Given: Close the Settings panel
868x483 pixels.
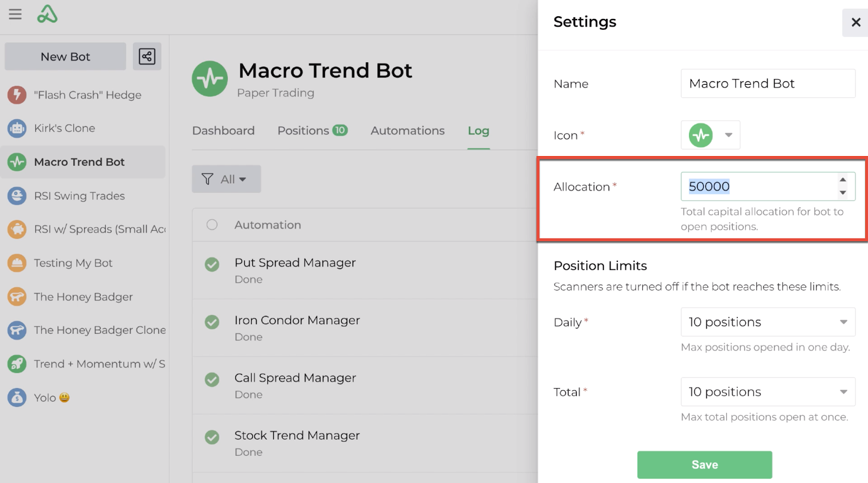Looking at the screenshot, I should click(856, 22).
